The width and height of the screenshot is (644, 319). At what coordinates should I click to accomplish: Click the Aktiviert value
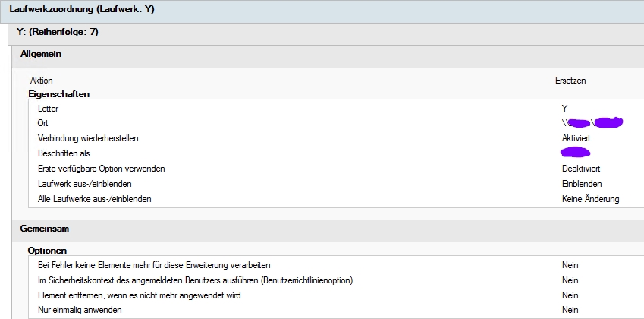pos(576,138)
